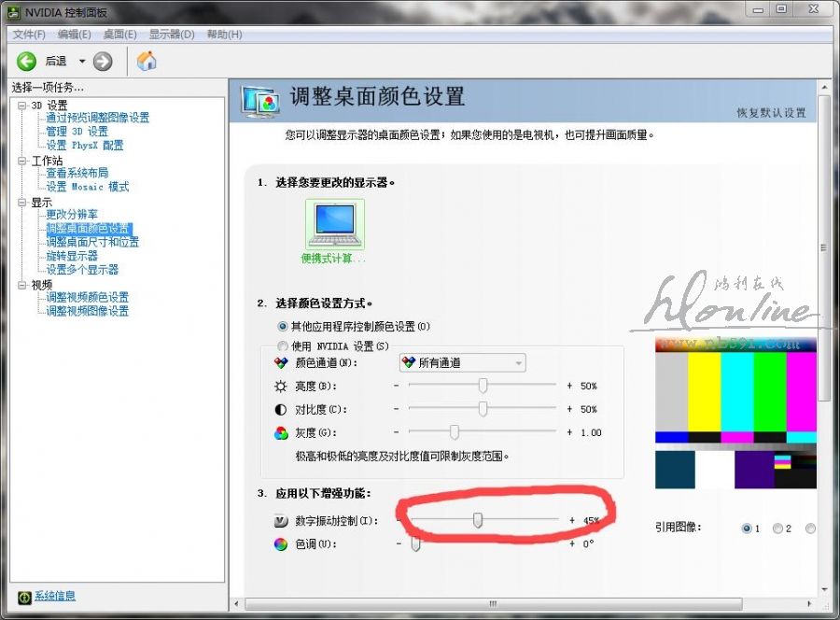Click the 色调 hue color wheel icon

(x=281, y=543)
